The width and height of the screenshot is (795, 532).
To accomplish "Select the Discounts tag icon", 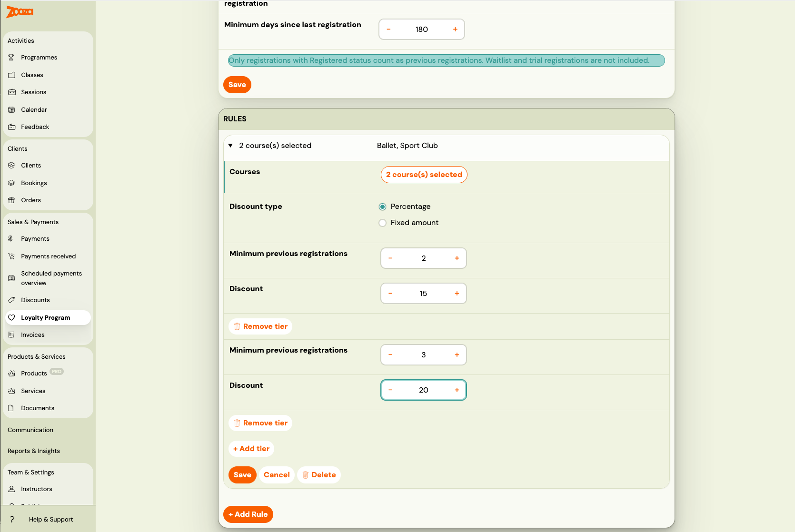I will pyautogui.click(x=12, y=300).
